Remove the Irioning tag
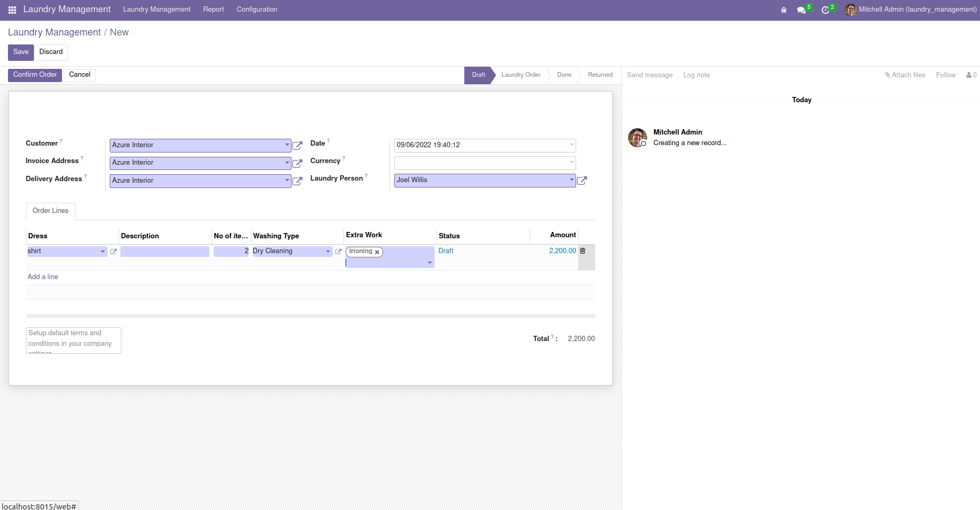 pos(377,252)
